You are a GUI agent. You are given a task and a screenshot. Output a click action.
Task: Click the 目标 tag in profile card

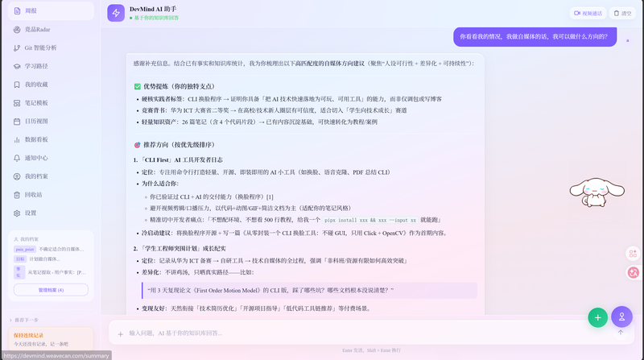coord(20,259)
